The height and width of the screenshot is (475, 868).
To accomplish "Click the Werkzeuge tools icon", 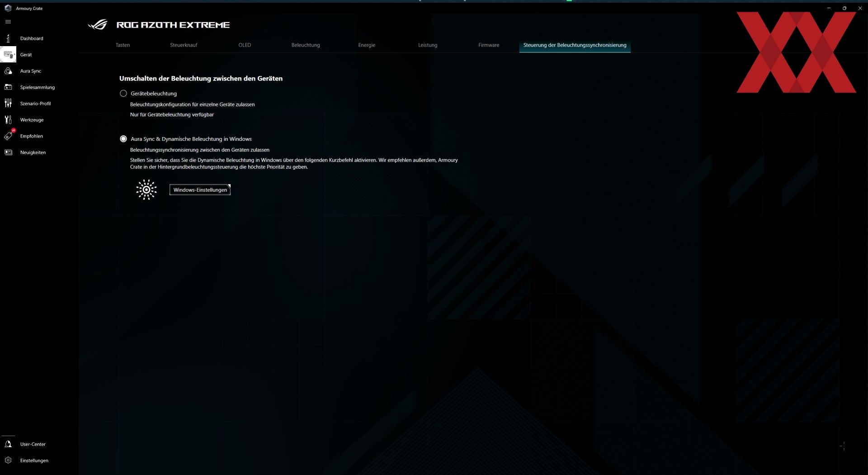I will pos(8,120).
